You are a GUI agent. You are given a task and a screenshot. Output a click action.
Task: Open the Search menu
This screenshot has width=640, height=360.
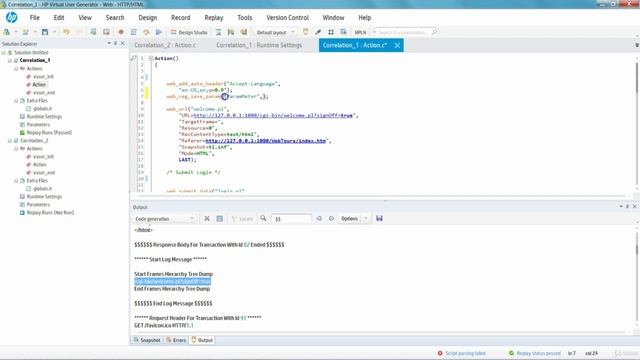point(115,18)
